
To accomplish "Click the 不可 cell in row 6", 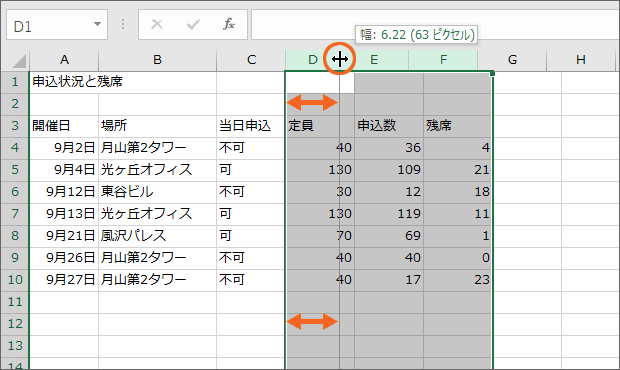I will (x=251, y=192).
